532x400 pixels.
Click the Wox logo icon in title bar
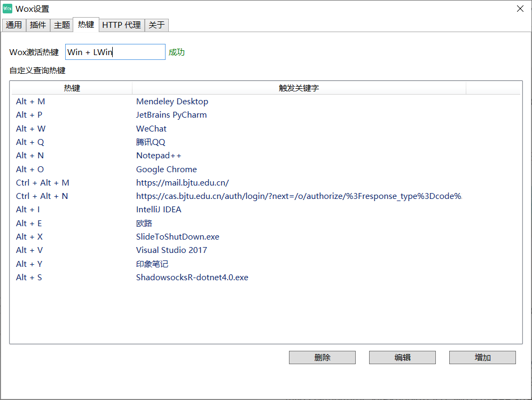coord(7,9)
